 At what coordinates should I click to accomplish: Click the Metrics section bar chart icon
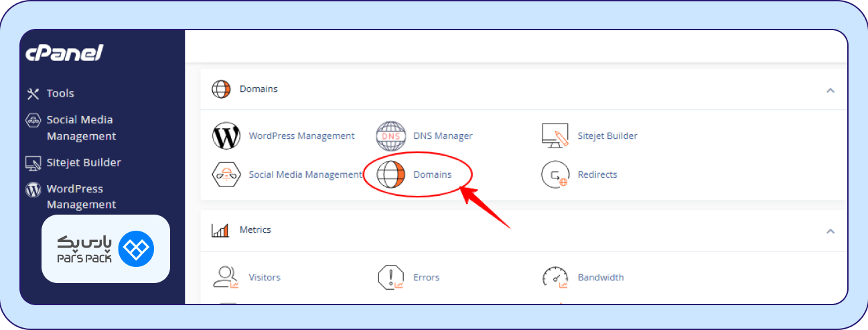[220, 230]
